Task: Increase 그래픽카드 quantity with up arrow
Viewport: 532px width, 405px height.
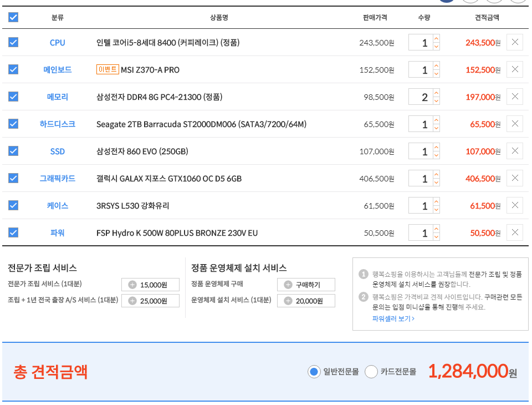Action: [x=436, y=174]
